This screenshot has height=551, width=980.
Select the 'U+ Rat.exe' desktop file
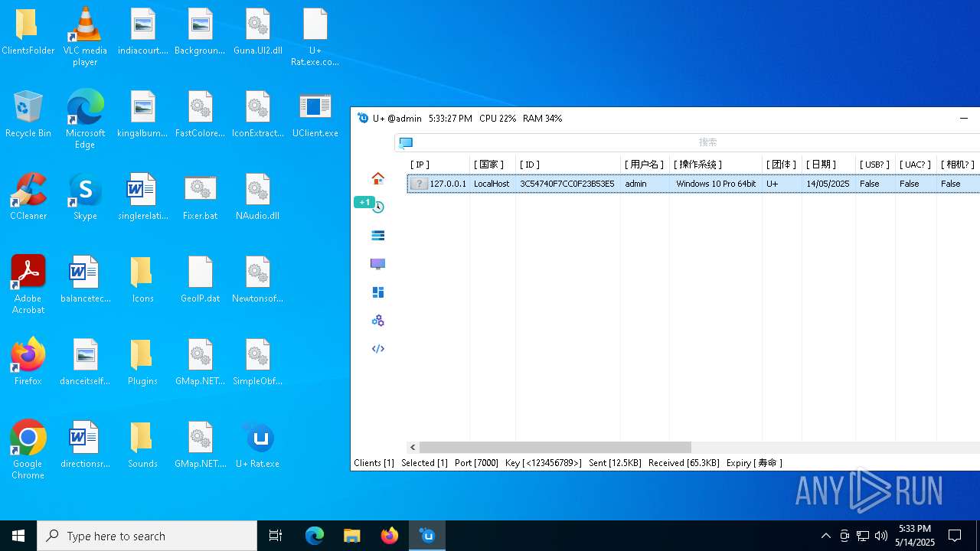pyautogui.click(x=257, y=445)
